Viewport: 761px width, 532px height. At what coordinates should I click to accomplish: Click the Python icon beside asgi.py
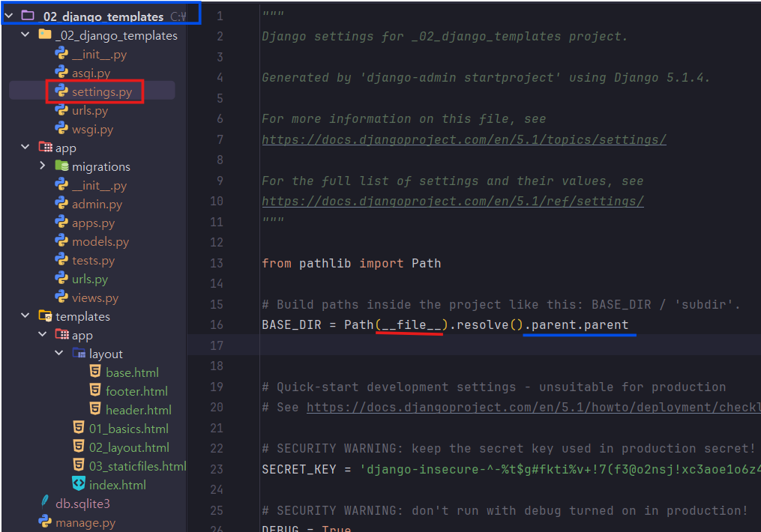pyautogui.click(x=61, y=72)
